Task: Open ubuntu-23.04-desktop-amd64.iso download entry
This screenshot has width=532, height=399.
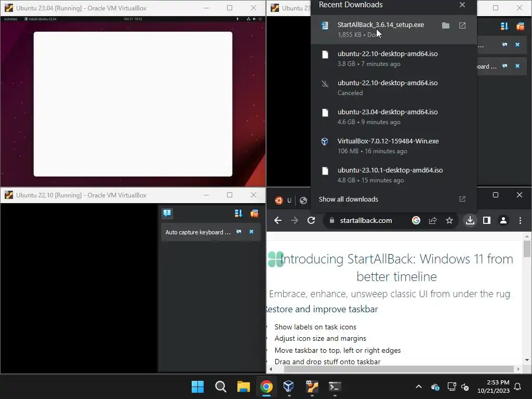Action: coord(394,117)
